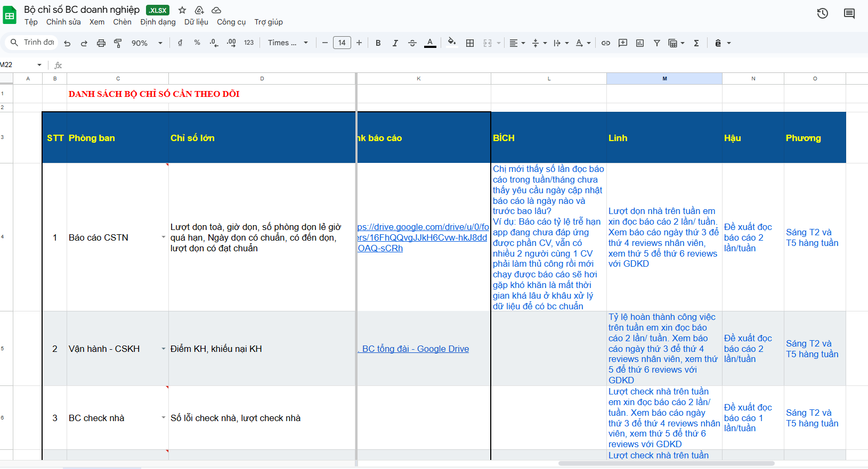Click the insert link icon
Image resolution: width=868 pixels, height=469 pixels.
click(x=606, y=43)
